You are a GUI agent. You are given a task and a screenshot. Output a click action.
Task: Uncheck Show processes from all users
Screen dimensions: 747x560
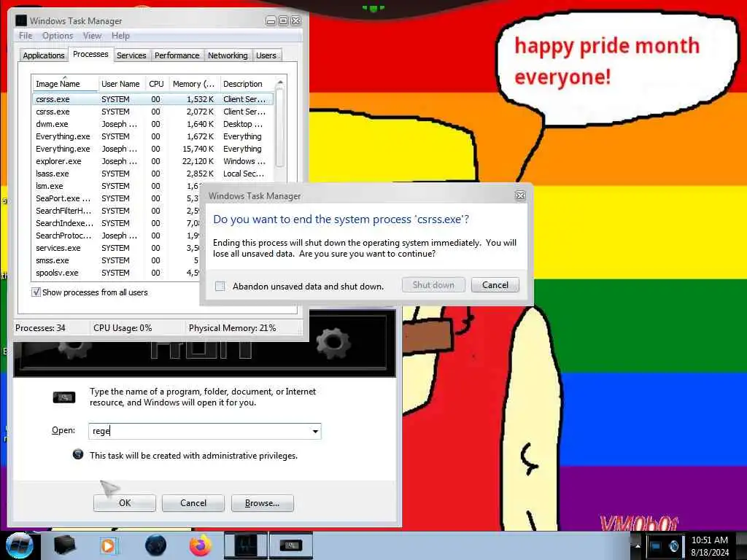(x=36, y=292)
